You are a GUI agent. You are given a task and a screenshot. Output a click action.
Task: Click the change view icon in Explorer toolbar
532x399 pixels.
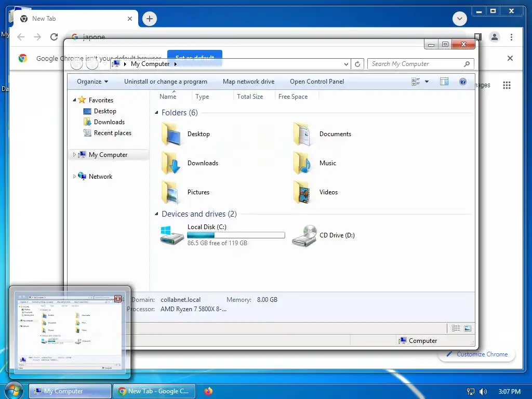click(416, 82)
